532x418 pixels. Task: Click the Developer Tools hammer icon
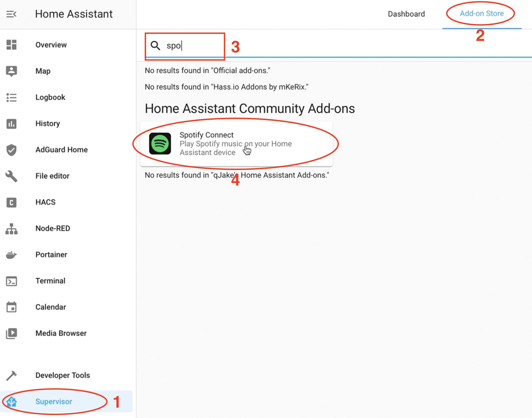(x=11, y=375)
